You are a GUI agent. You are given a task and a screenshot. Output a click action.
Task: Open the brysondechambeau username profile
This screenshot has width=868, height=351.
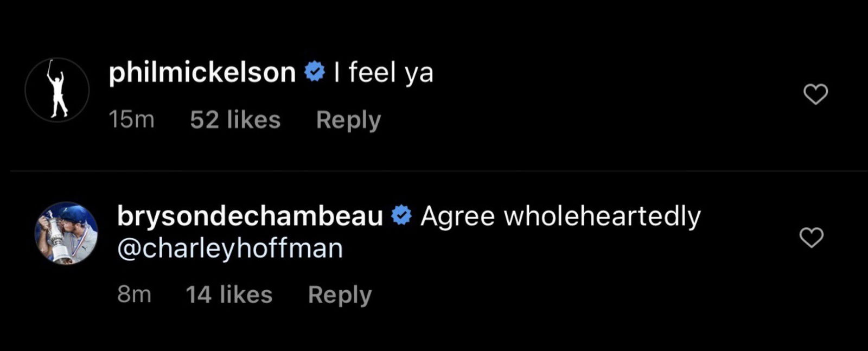[x=250, y=216]
